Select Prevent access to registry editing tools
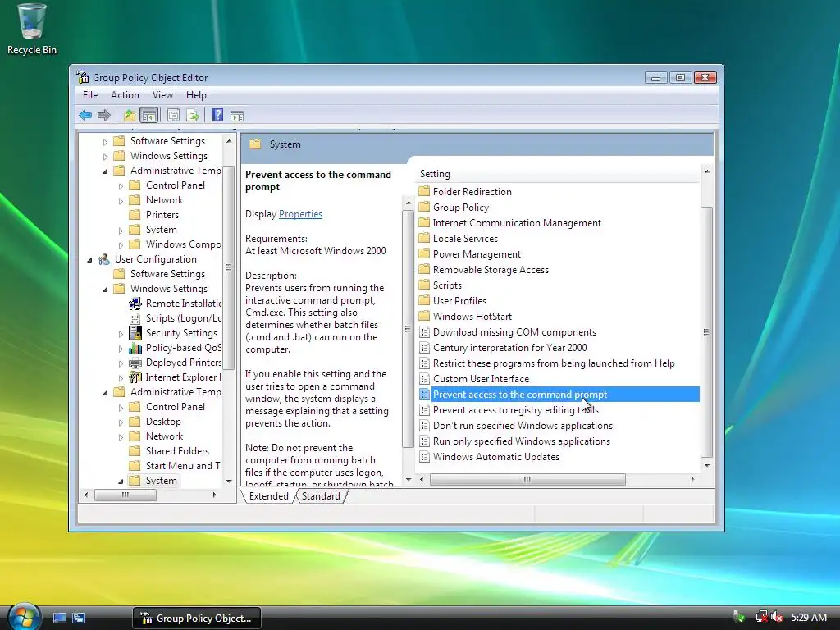 point(515,410)
